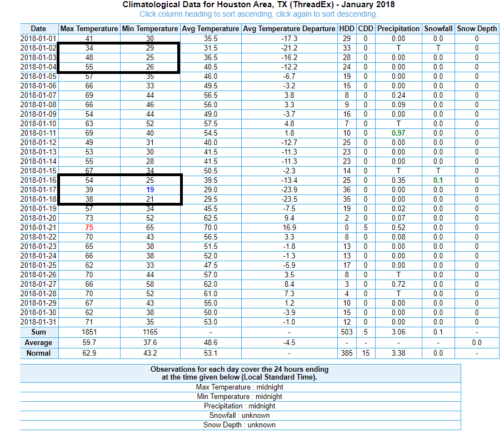Screen dimensions: 504x434
Task: Click the average temperature 48.6
Action: point(211,343)
